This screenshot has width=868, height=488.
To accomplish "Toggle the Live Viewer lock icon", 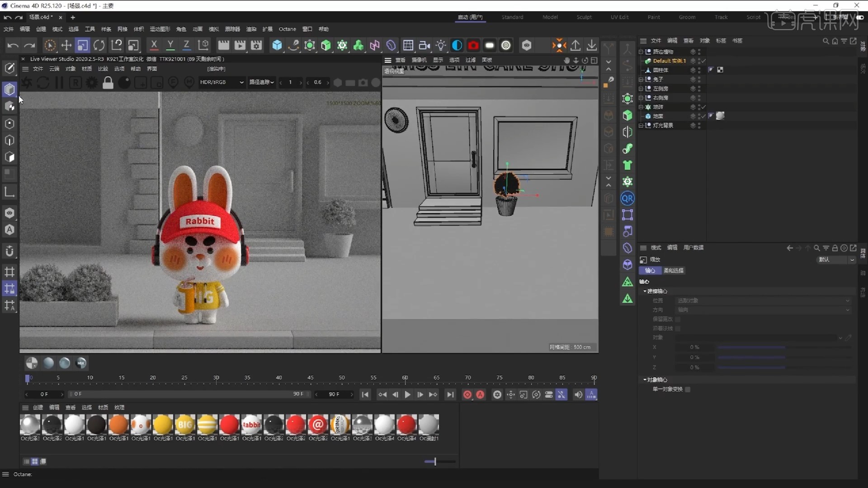I will tap(108, 82).
